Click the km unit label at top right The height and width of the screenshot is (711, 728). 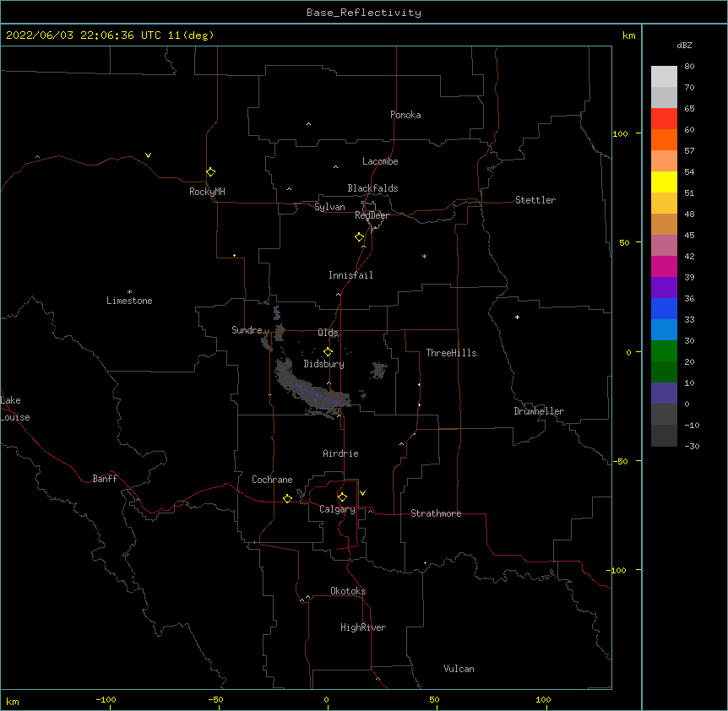[x=629, y=35]
